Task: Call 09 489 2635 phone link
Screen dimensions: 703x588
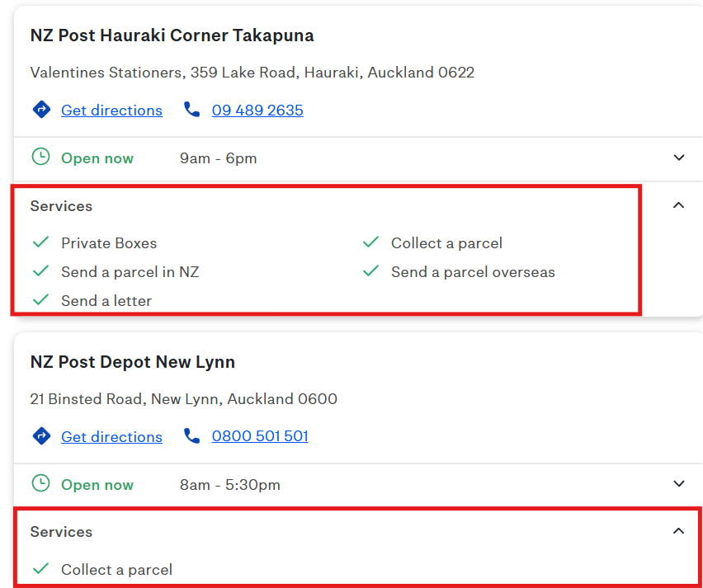Action: point(257,111)
